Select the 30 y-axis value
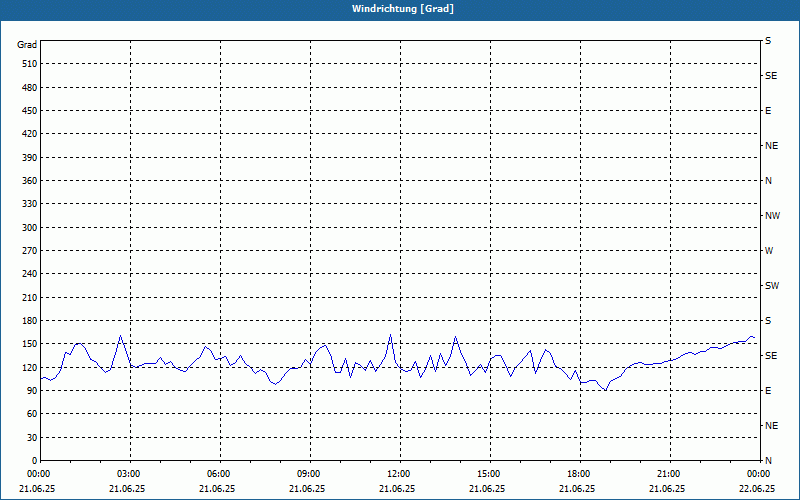The width and height of the screenshot is (800, 500). click(32, 438)
